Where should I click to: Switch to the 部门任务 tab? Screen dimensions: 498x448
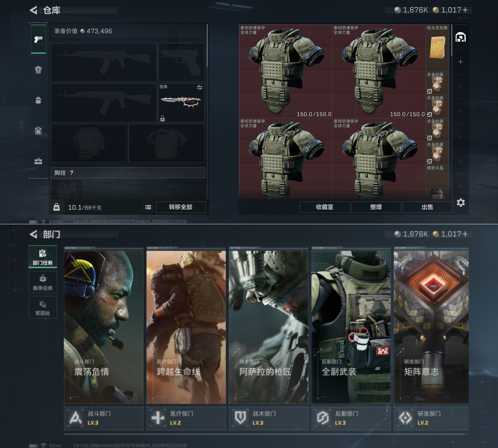(x=43, y=256)
